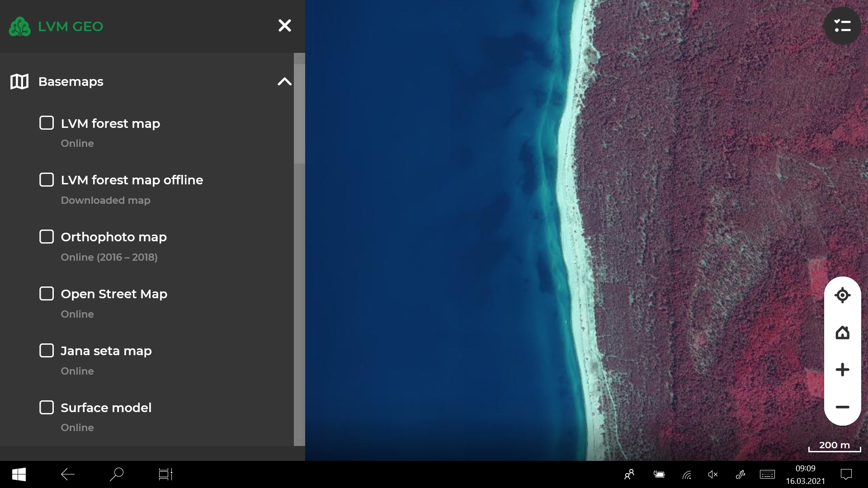This screenshot has width=868, height=488.
Task: Open the taskbar clock and date
Action: pyautogui.click(x=805, y=474)
